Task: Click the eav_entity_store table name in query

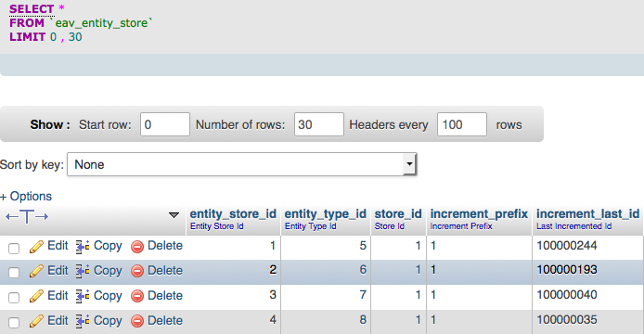Action: tap(101, 23)
